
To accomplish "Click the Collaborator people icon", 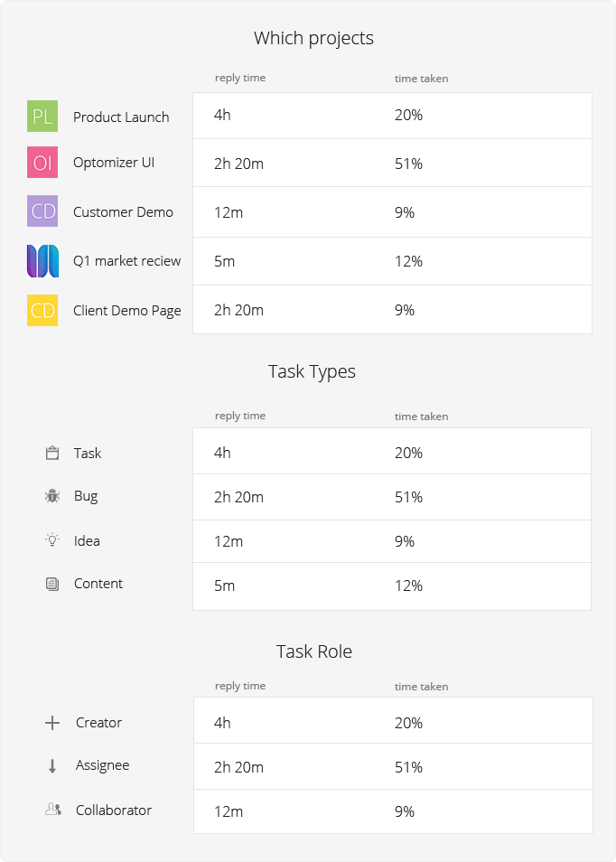I will [x=52, y=809].
